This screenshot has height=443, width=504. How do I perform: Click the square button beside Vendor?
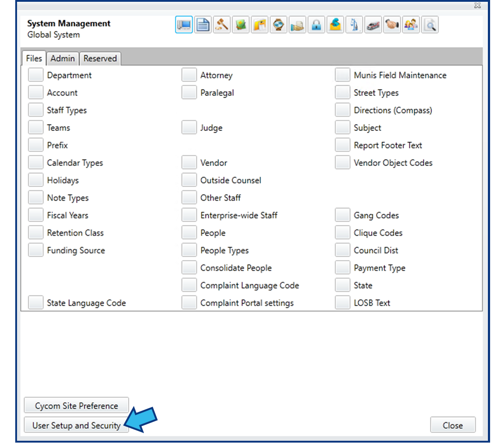pos(189,163)
